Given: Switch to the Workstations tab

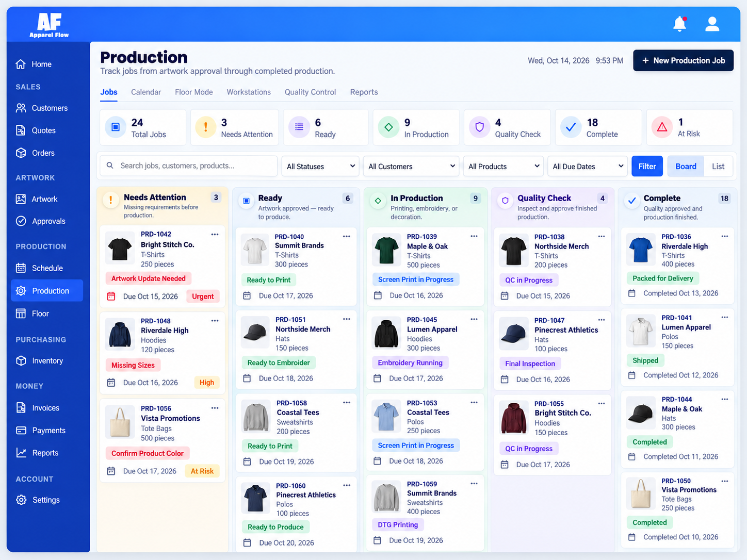Looking at the screenshot, I should [249, 92].
